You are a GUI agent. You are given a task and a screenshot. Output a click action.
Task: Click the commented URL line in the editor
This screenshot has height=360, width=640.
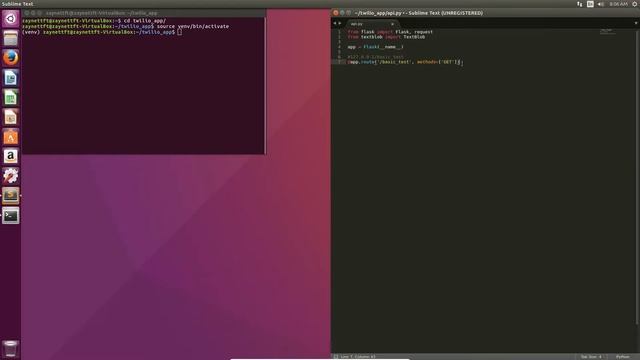tap(376, 57)
